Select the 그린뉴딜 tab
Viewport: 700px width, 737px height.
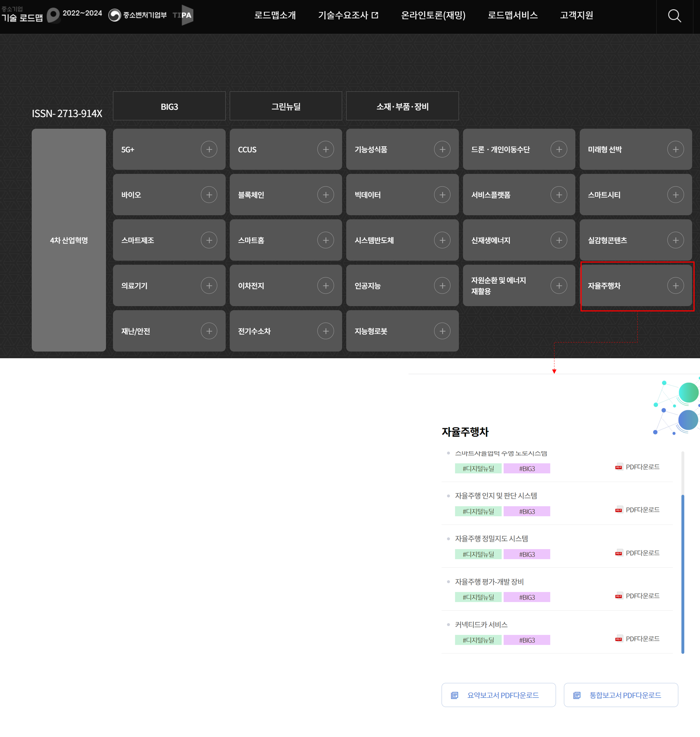tap(286, 106)
